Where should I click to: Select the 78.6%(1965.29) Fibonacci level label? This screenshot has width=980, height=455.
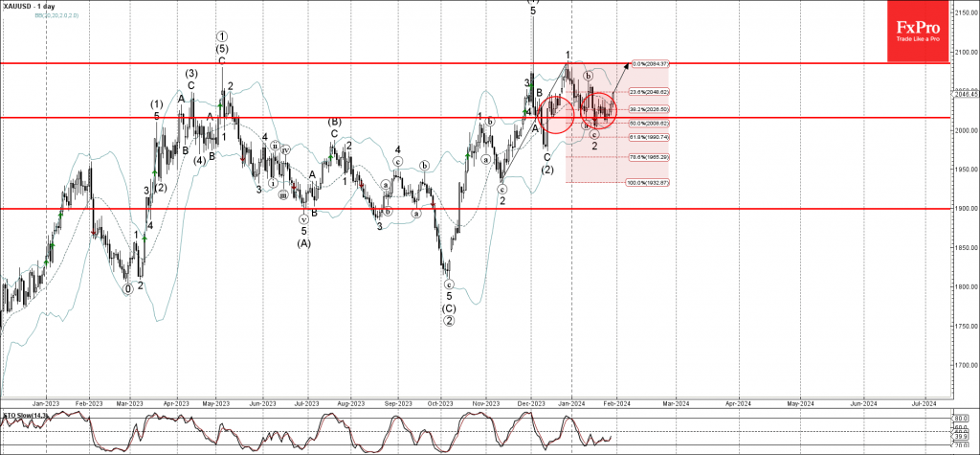tap(651, 157)
